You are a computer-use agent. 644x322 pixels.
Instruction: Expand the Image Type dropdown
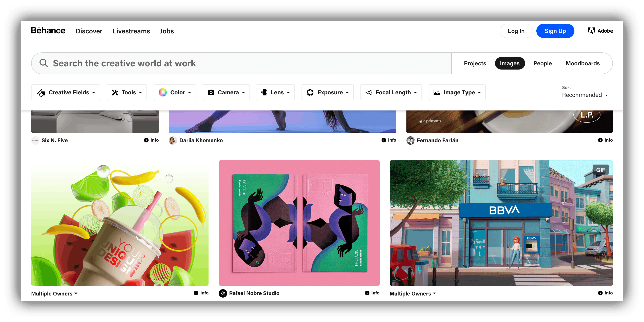coord(457,92)
